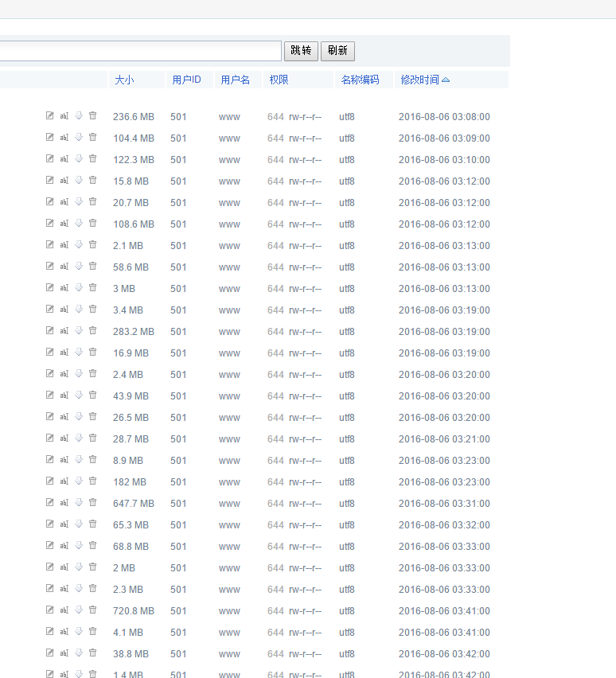Sort the list by 大小 column

[124, 80]
